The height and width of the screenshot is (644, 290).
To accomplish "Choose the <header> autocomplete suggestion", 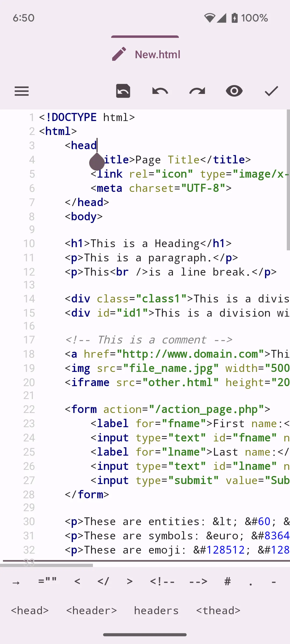I will click(92, 610).
